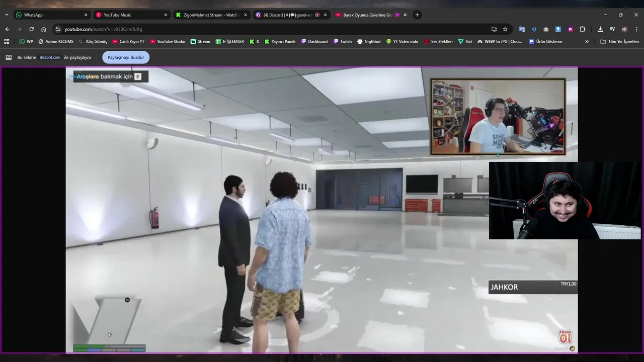The image size is (644, 362).
Task: Open the E-İŞLEMLER bookmark
Action: click(229, 42)
